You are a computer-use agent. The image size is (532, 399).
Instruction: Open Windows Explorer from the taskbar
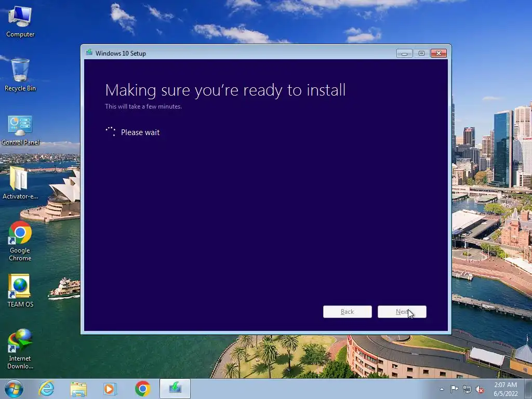click(x=78, y=389)
